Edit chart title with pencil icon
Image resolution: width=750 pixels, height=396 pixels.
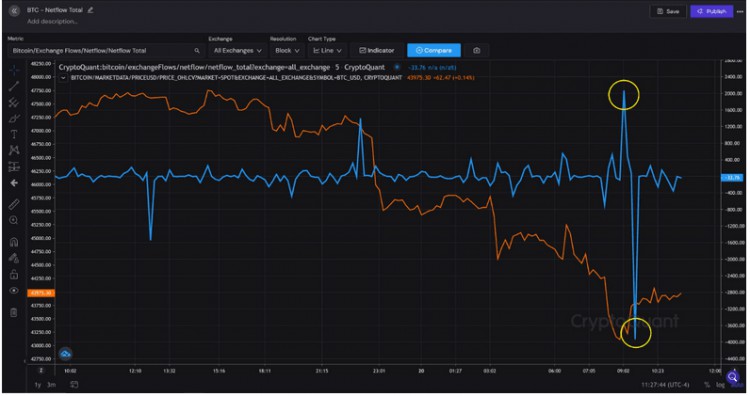coord(90,10)
